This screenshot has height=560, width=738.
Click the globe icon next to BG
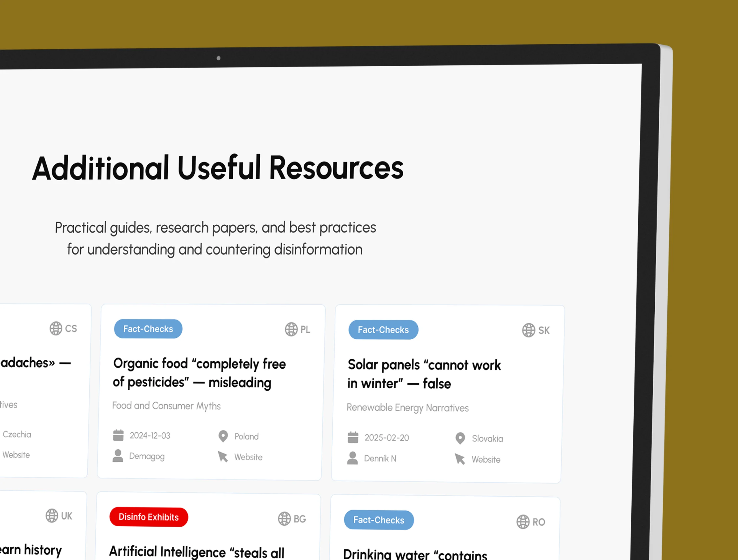click(284, 519)
